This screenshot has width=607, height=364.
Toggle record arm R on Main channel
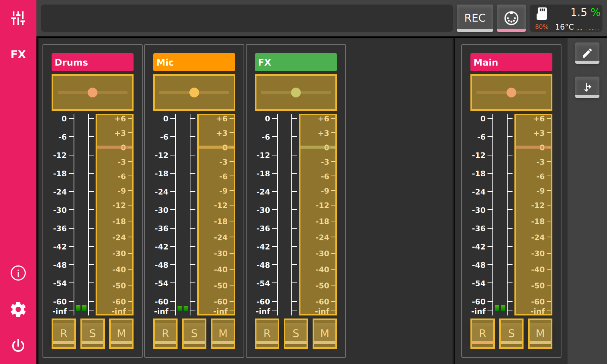(x=483, y=334)
